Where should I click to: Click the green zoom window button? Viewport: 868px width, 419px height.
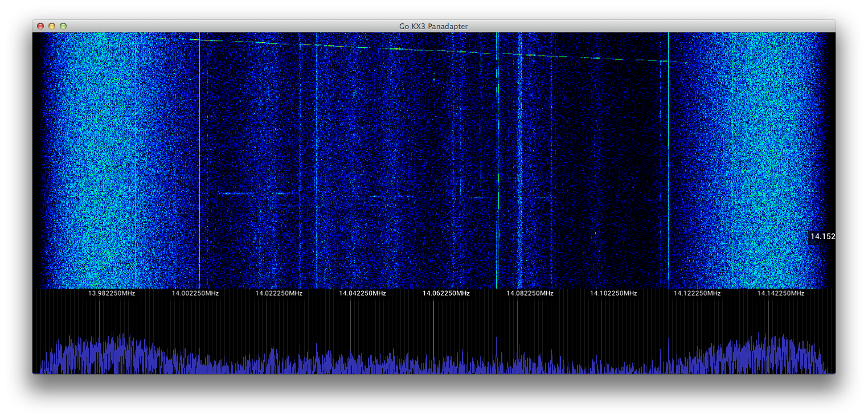[63, 26]
